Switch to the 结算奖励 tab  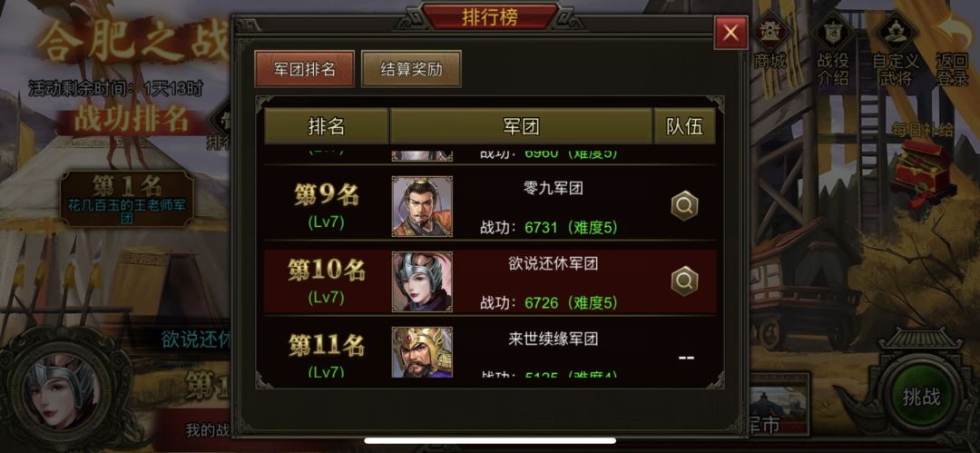tap(411, 69)
